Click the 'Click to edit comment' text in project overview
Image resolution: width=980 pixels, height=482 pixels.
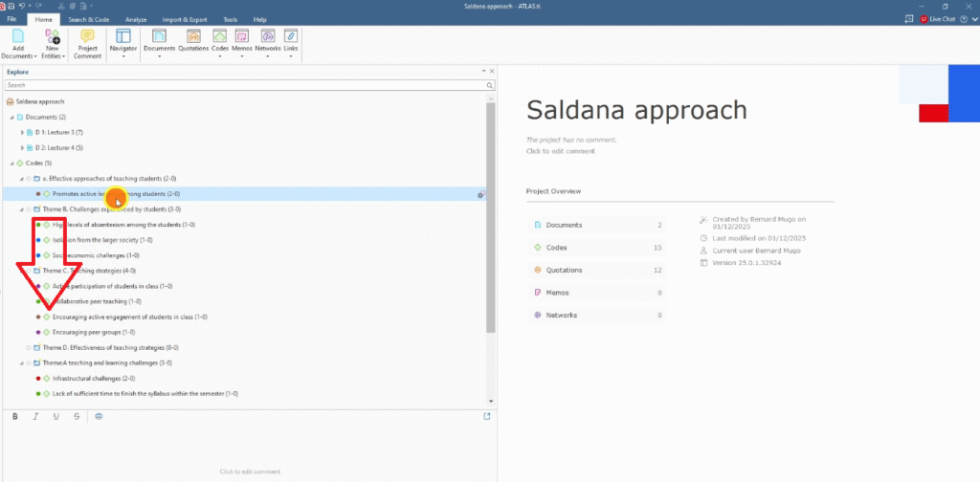561,151
